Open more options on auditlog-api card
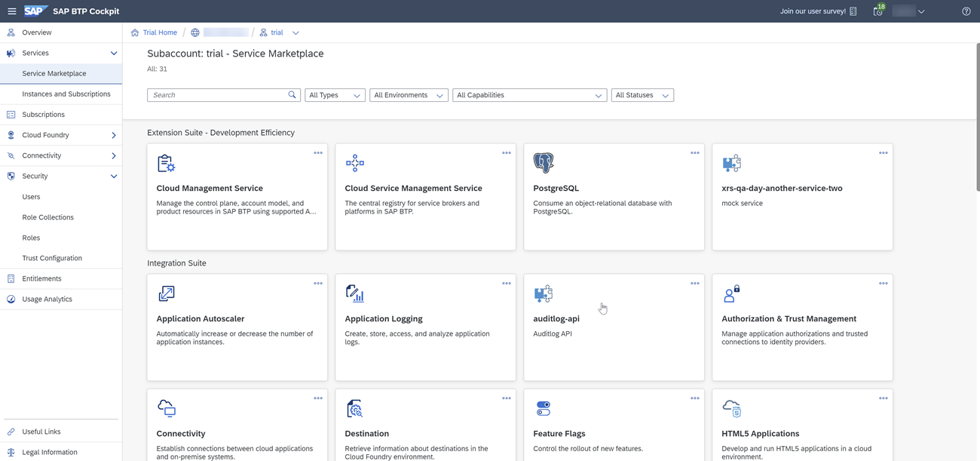 [695, 284]
